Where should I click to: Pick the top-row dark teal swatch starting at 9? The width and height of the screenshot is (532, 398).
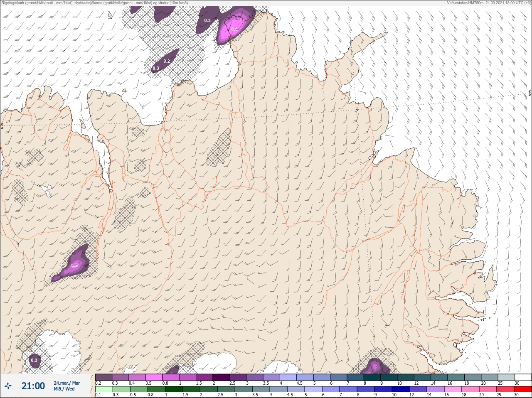tap(389, 377)
